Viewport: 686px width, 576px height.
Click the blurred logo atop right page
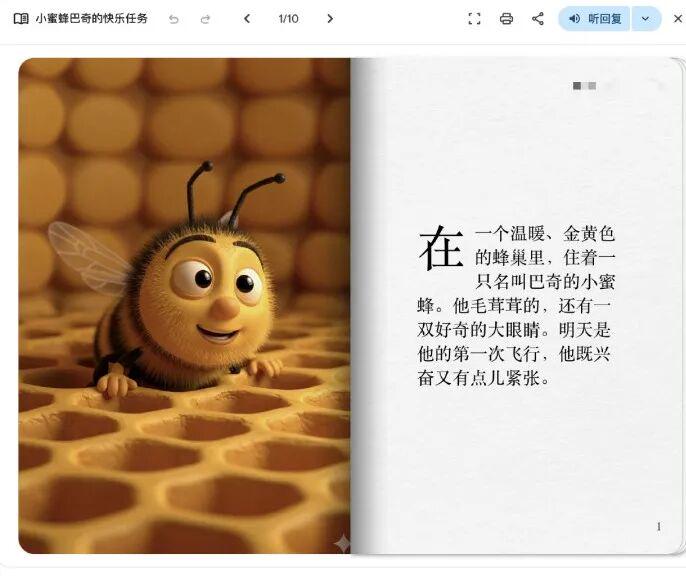pyautogui.click(x=585, y=87)
